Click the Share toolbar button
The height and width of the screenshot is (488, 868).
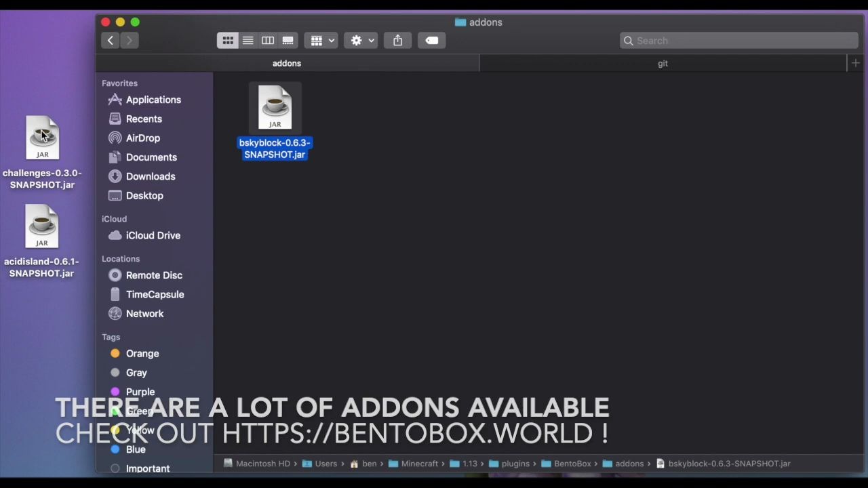click(x=398, y=41)
